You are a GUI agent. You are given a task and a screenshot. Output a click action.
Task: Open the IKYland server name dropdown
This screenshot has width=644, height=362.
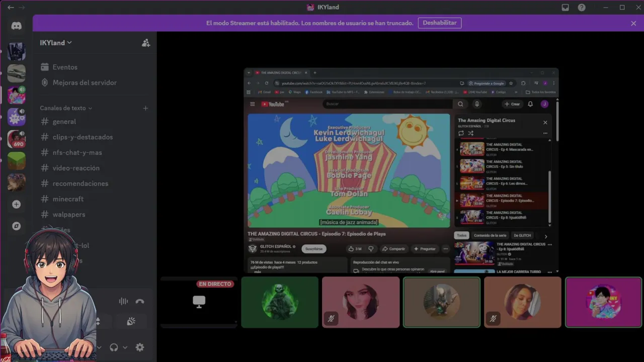[56, 43]
